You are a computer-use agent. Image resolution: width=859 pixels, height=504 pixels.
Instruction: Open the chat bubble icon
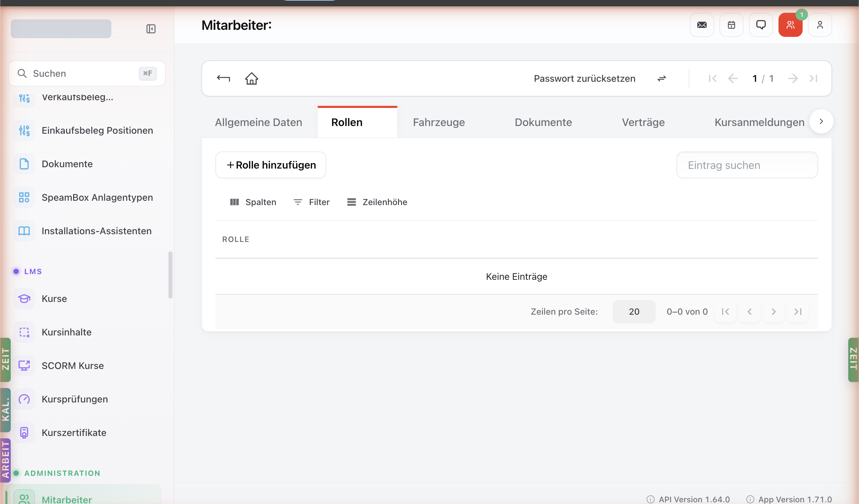(x=761, y=25)
